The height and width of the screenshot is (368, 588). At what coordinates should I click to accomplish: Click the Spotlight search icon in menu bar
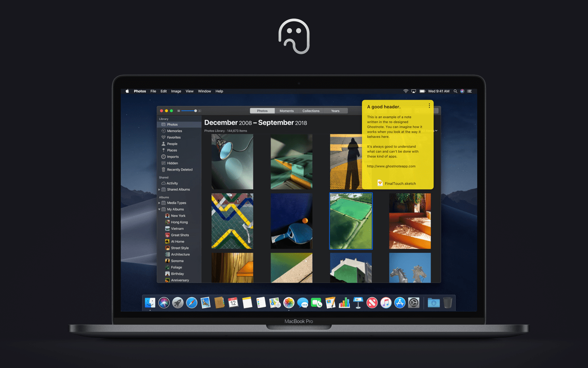pyautogui.click(x=455, y=91)
